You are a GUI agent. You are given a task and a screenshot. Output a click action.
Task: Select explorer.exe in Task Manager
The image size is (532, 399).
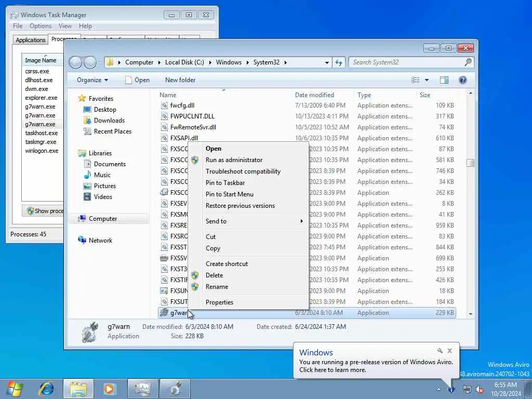(41, 98)
